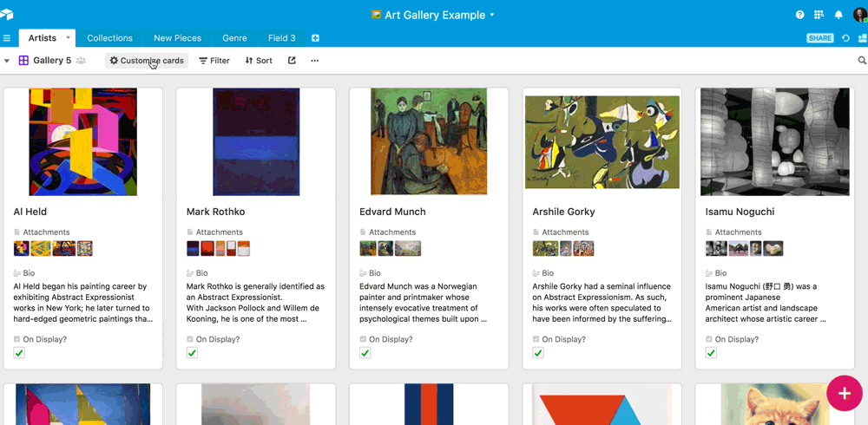Image resolution: width=868 pixels, height=425 pixels.
Task: Click the Edvard Munch card title
Action: (392, 212)
